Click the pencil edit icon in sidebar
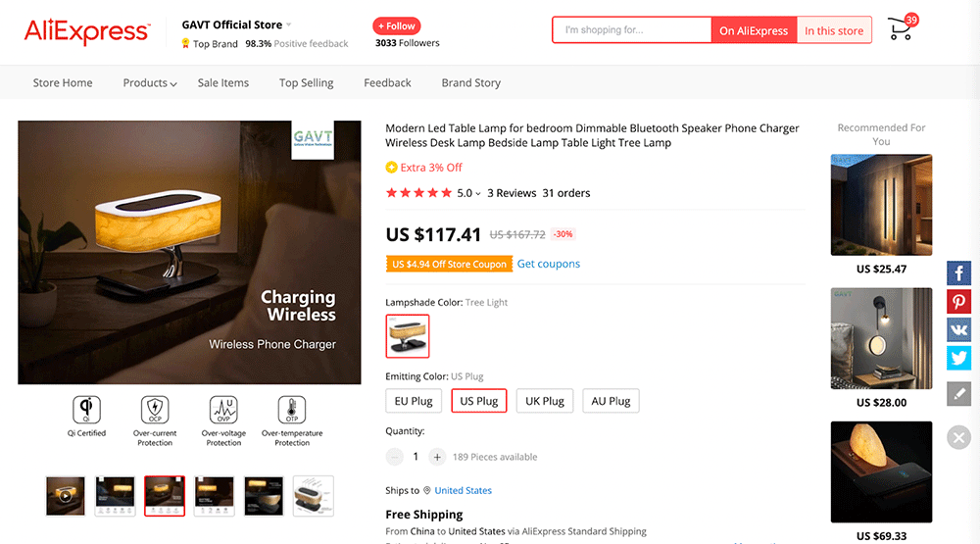The width and height of the screenshot is (980, 544). (958, 393)
